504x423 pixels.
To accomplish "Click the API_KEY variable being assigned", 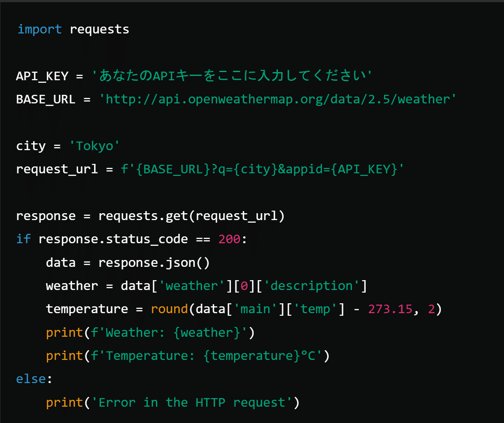I will [42, 76].
